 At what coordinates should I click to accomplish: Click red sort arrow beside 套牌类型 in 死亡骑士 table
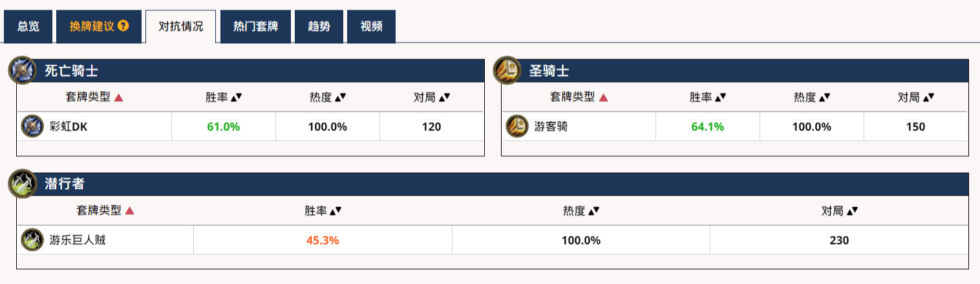[x=119, y=98]
